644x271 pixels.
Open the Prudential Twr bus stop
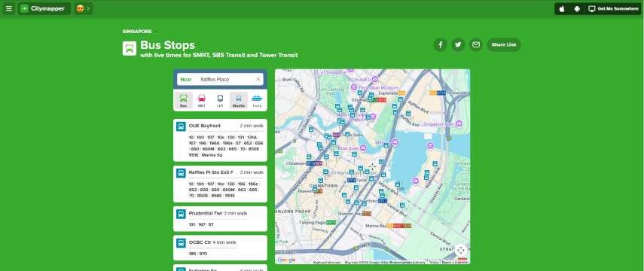pyautogui.click(x=220, y=219)
